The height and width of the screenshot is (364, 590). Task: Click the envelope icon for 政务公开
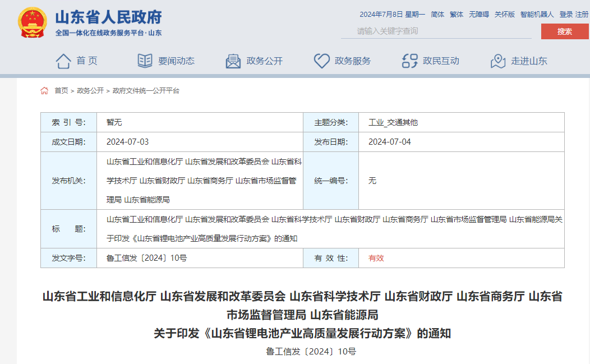coord(233,61)
